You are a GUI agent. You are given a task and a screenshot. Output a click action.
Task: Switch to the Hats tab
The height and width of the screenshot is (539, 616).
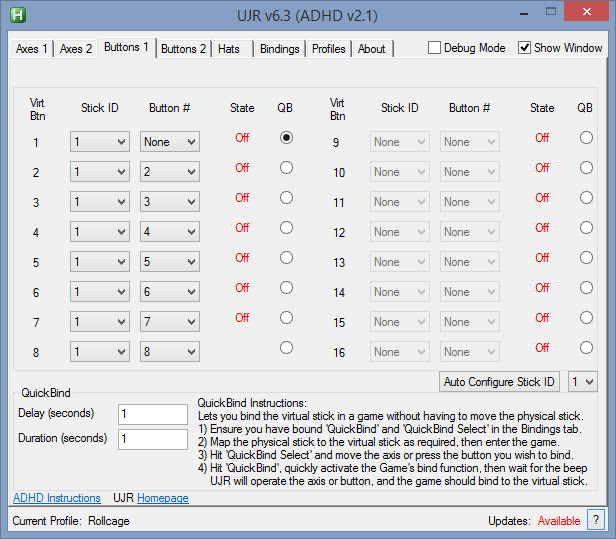click(229, 49)
